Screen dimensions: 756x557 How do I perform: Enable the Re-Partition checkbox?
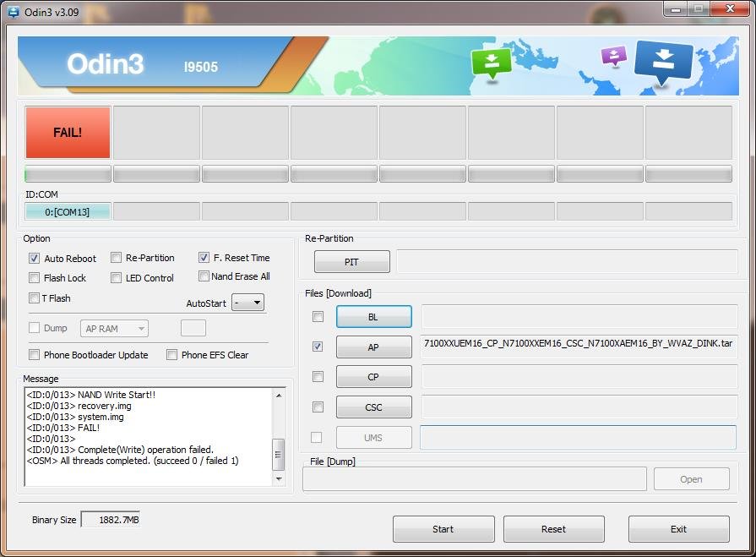coord(116,258)
